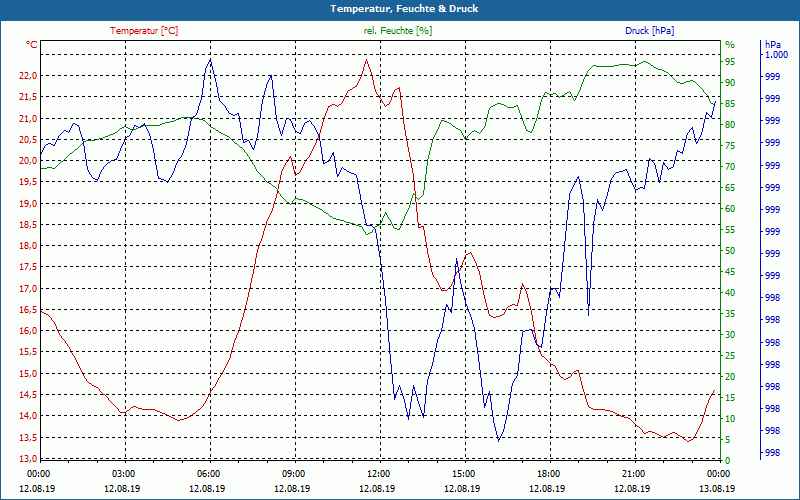Click the '13,5' temperature axis value
This screenshot has height=500, width=800.
(28, 438)
